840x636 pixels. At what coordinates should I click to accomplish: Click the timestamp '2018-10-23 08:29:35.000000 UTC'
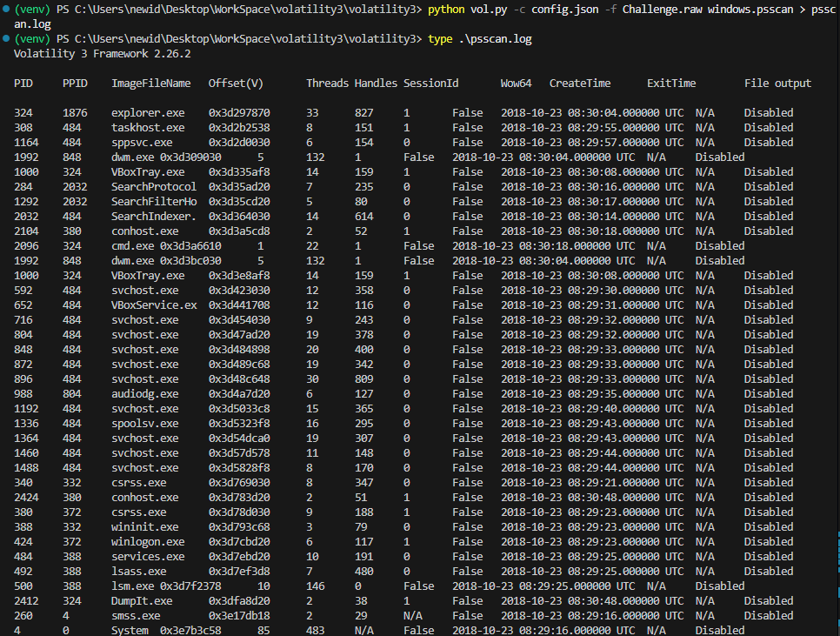(592, 394)
